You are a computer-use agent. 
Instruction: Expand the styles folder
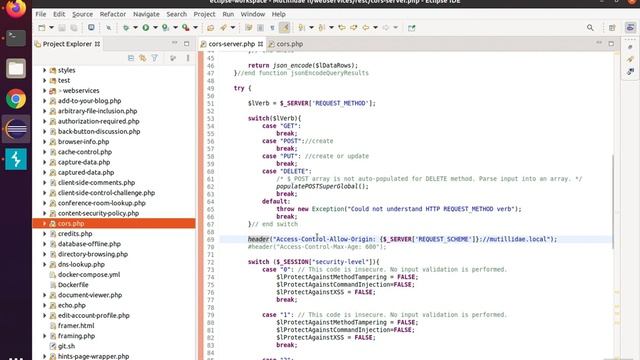pos(44,70)
